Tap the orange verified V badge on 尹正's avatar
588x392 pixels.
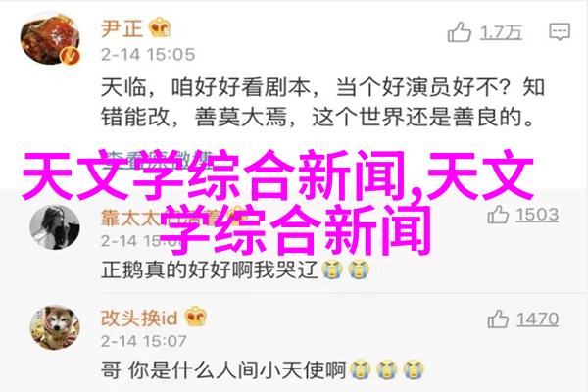[71, 57]
